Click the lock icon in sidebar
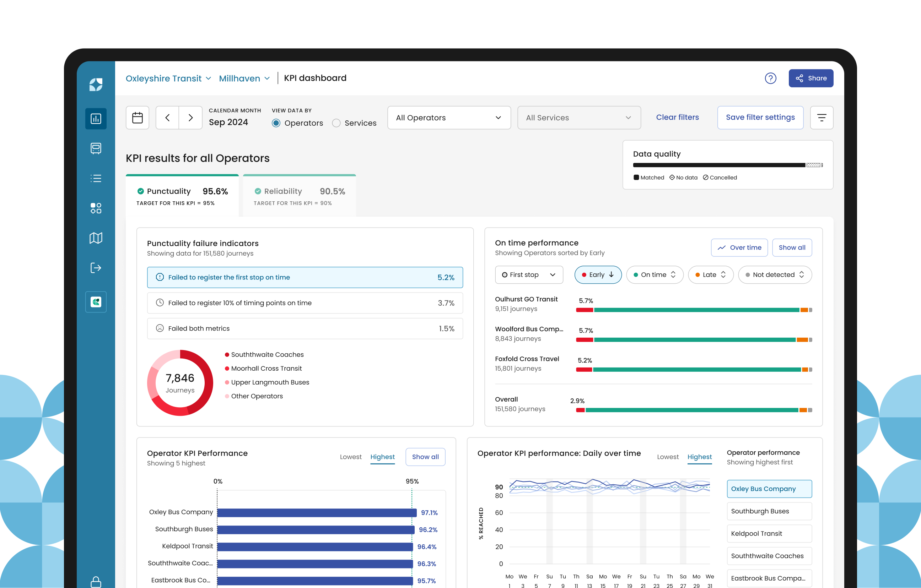Image resolution: width=921 pixels, height=588 pixels. tap(96, 582)
